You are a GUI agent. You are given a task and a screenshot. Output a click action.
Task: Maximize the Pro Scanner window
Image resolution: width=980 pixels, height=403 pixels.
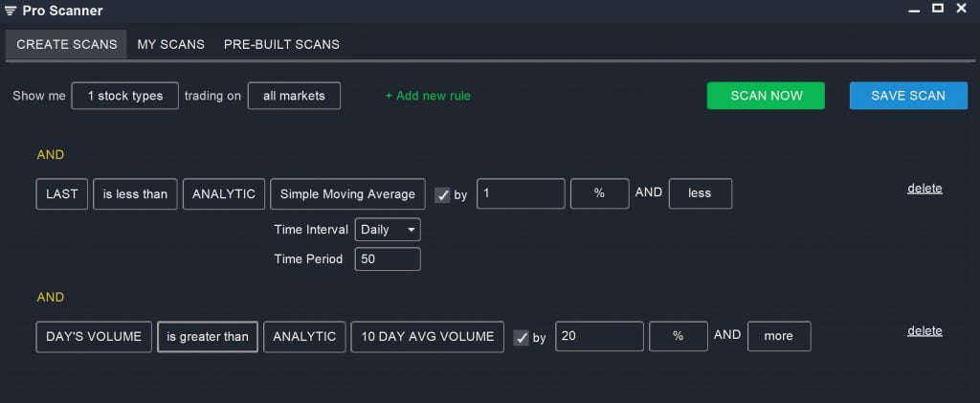click(x=938, y=9)
